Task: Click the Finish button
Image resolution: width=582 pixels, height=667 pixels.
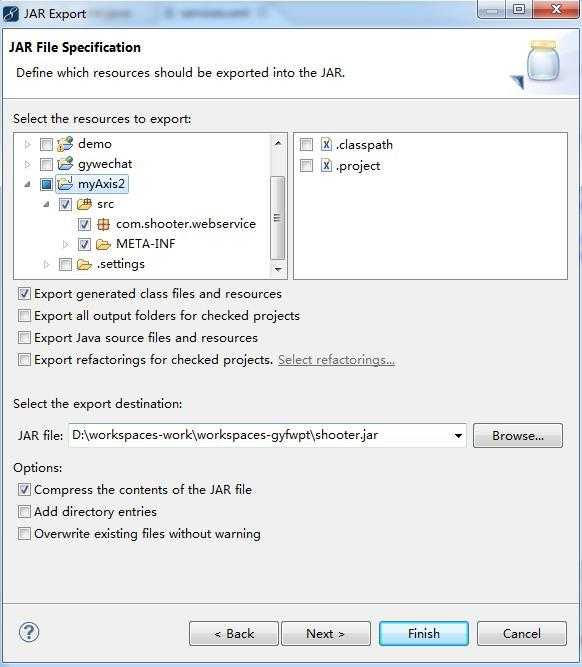Action: click(x=424, y=633)
